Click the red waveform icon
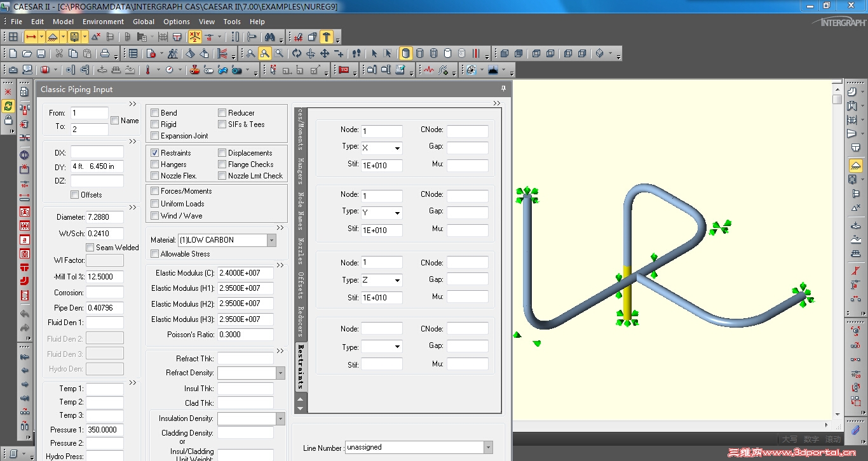The height and width of the screenshot is (461, 868). click(x=429, y=70)
